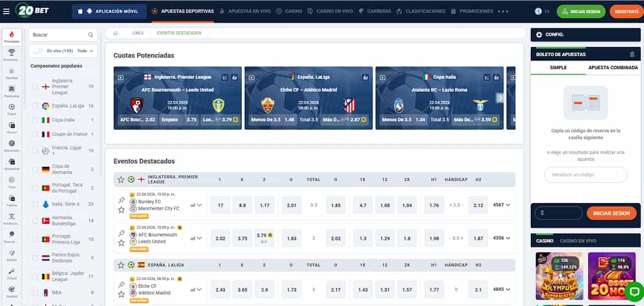Click the home icon in breadcrumb
Viewport: 644px width, 306px height.
(x=115, y=33)
